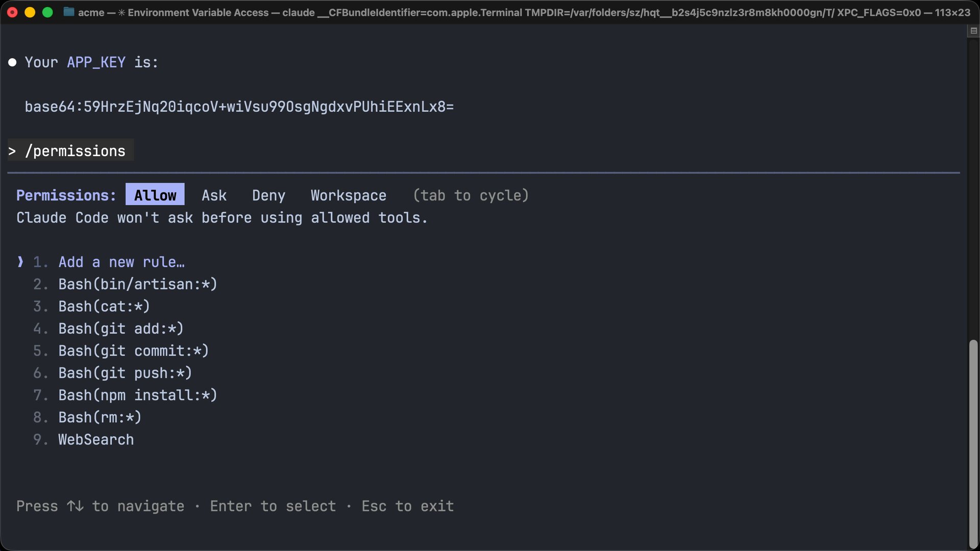The width and height of the screenshot is (980, 551).
Task: Select the Bash(git commit:*) rule
Action: tap(133, 350)
